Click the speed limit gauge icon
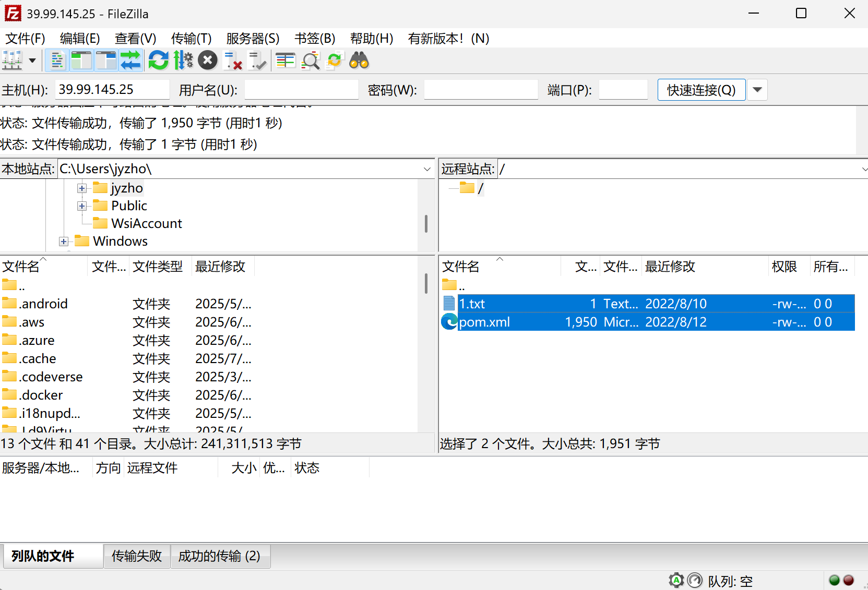Viewport: 868px width, 590px height. coord(695,580)
